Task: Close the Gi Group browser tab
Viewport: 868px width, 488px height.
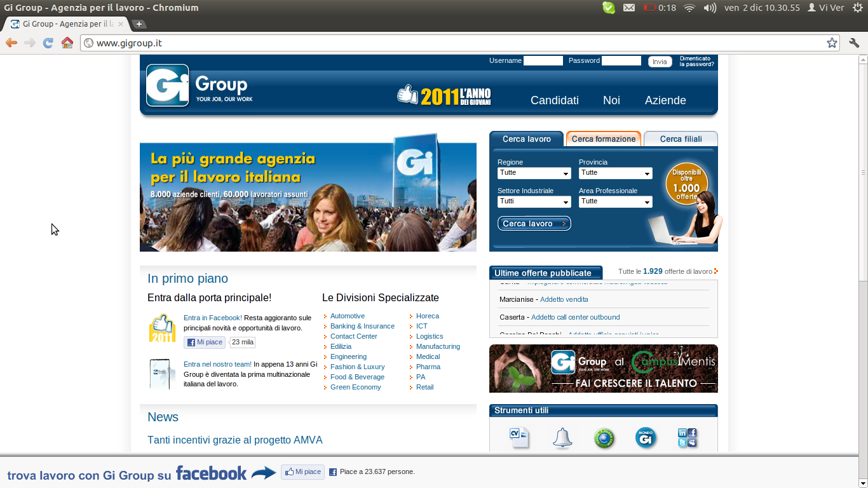Action: coord(121,24)
